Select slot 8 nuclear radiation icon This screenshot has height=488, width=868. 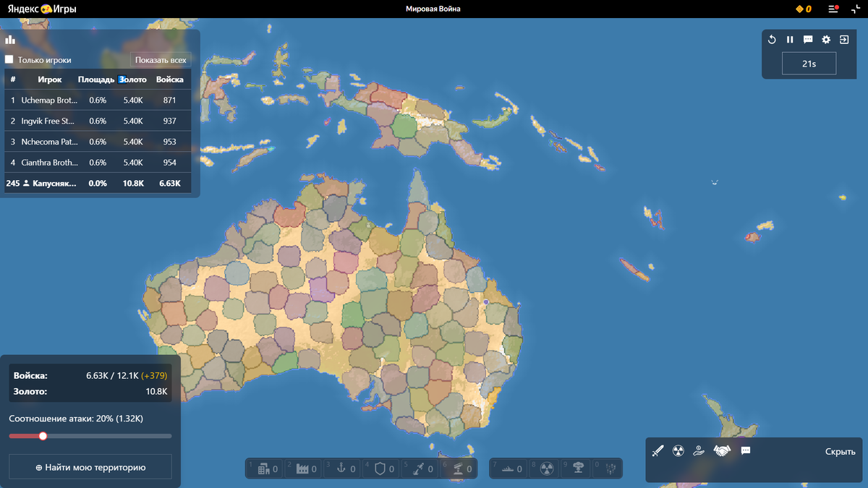click(546, 468)
